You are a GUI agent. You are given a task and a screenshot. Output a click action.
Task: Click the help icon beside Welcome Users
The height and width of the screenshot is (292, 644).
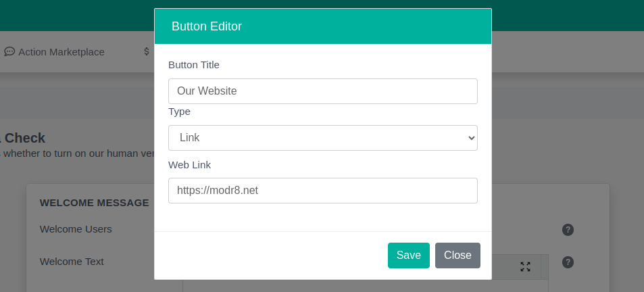568,230
